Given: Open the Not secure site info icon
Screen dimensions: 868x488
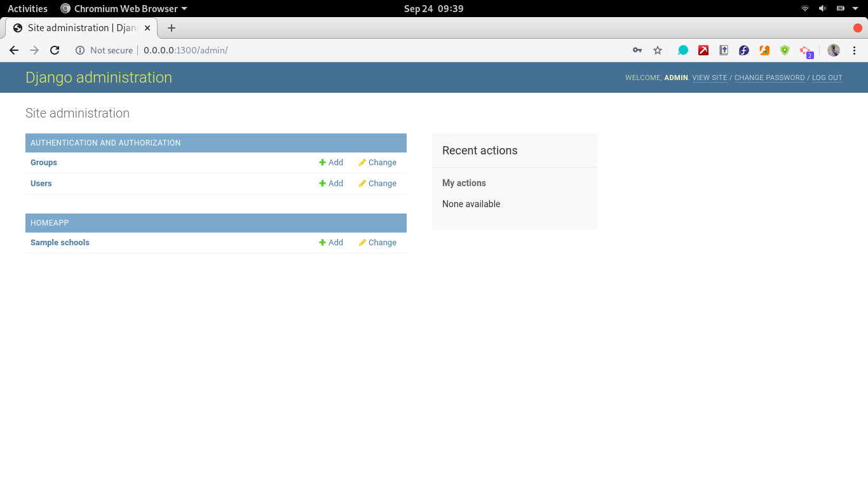Looking at the screenshot, I should [80, 50].
